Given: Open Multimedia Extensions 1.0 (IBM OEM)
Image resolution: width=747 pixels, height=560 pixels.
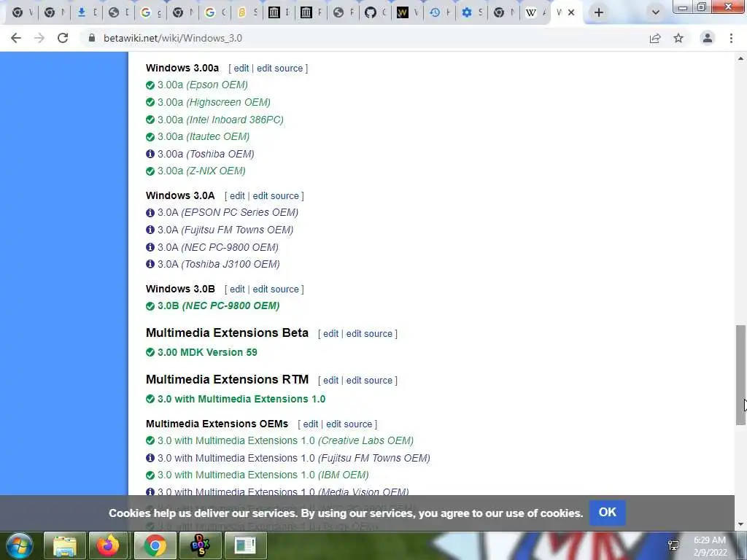Looking at the screenshot, I should coord(263,475).
